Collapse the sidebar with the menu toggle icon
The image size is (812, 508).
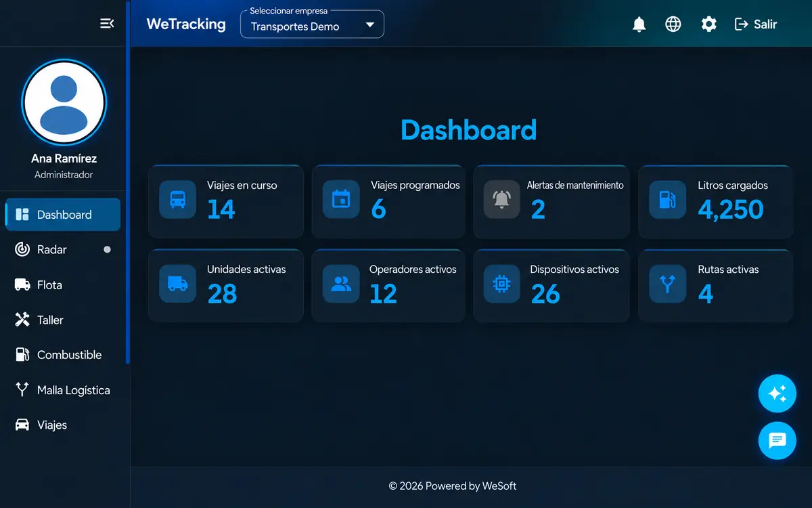click(107, 24)
